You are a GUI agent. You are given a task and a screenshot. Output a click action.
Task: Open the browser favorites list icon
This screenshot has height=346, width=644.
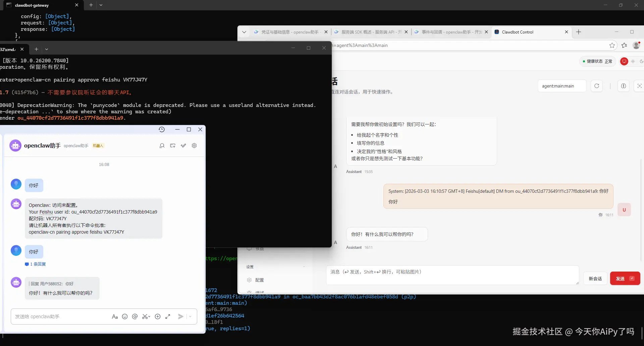624,45
